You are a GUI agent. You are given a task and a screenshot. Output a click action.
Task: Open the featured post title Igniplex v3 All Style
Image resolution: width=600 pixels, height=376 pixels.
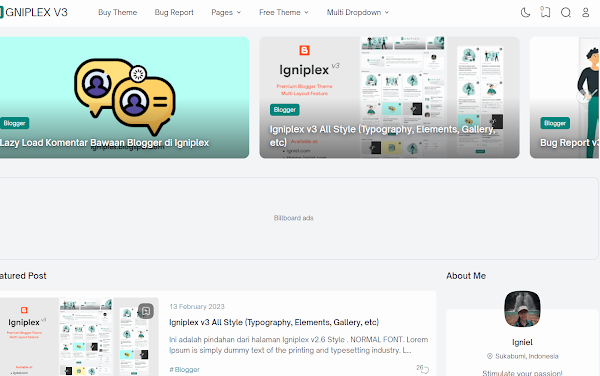pos(274,322)
